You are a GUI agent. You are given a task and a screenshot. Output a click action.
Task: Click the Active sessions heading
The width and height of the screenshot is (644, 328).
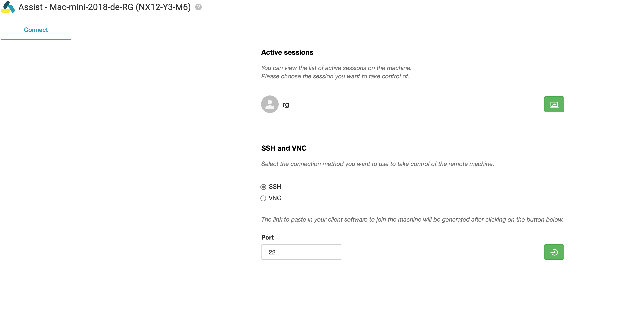(x=287, y=52)
